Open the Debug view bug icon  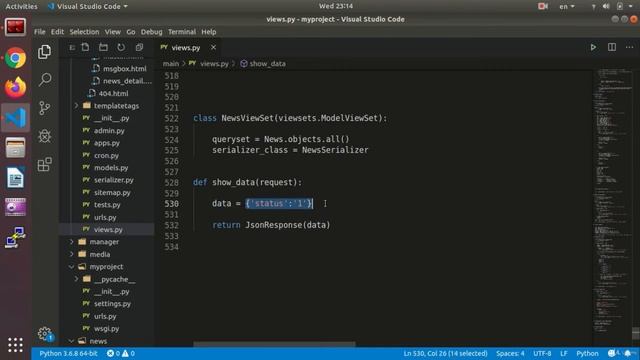(44, 136)
